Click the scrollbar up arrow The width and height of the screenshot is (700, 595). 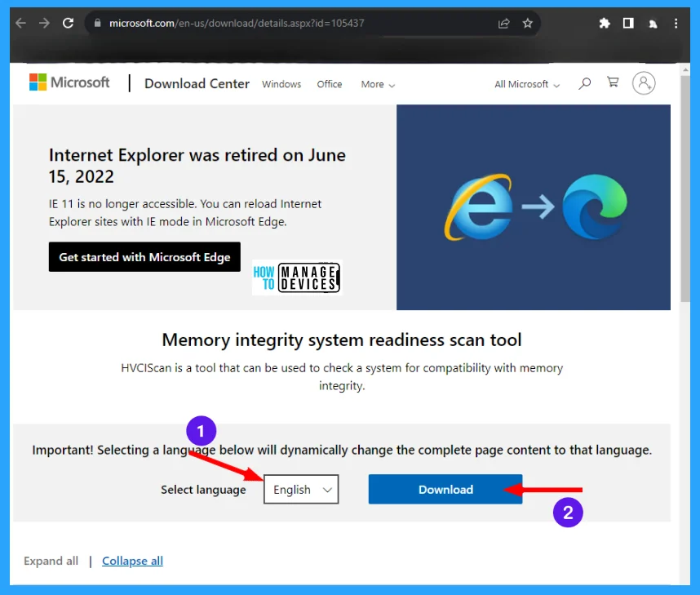685,70
